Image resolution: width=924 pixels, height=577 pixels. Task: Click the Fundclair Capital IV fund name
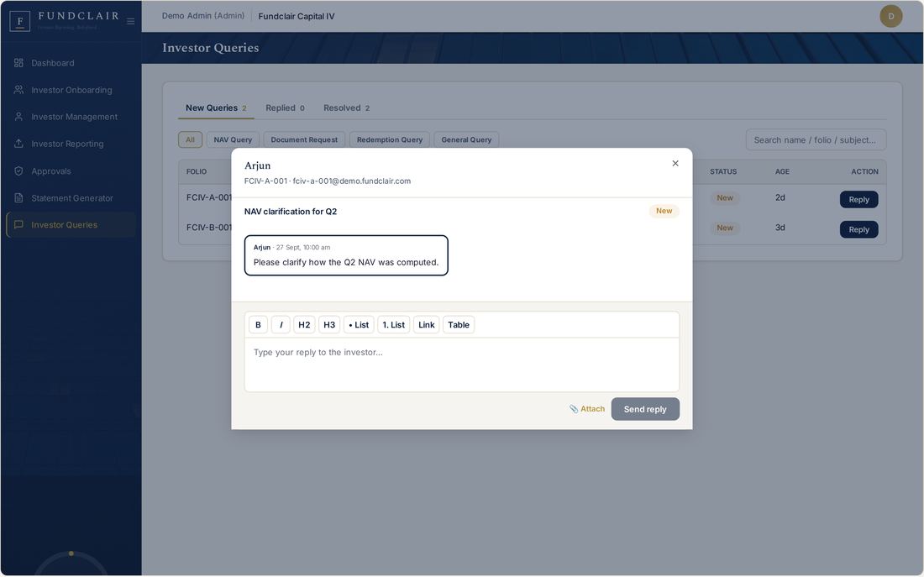click(297, 17)
